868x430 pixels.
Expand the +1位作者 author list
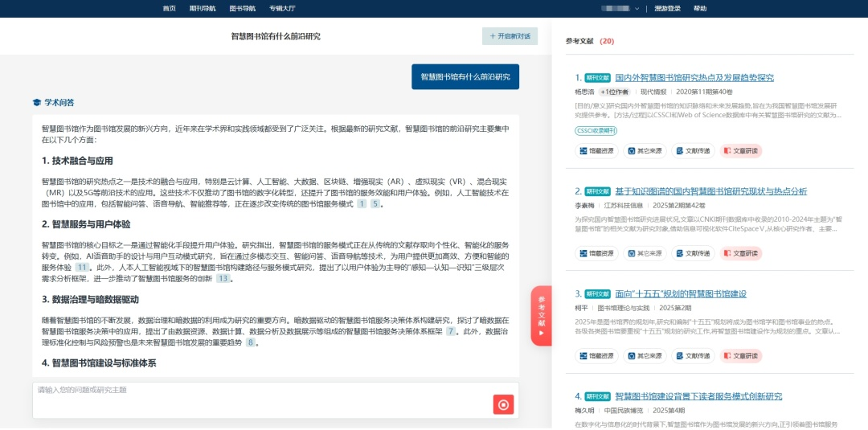tap(615, 92)
